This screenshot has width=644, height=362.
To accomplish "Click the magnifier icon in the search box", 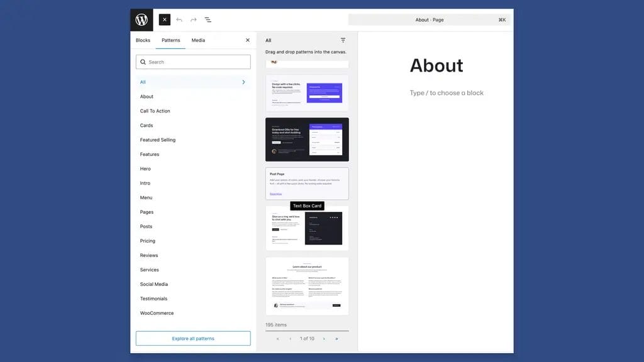I will point(145,62).
